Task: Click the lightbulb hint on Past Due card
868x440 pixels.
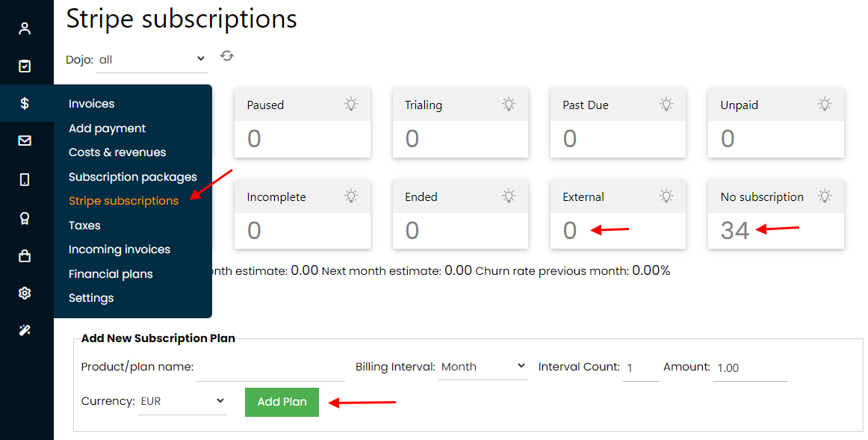Action: coord(666,104)
